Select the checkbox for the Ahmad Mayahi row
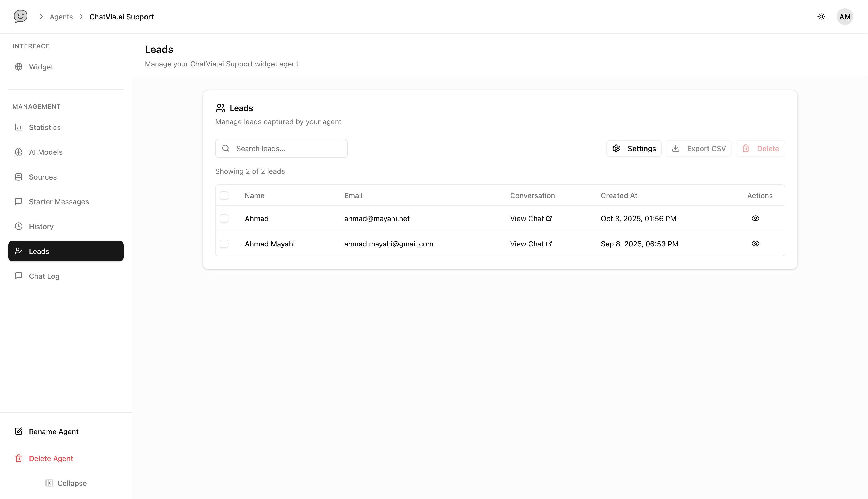Image resolution: width=868 pixels, height=499 pixels. point(224,244)
